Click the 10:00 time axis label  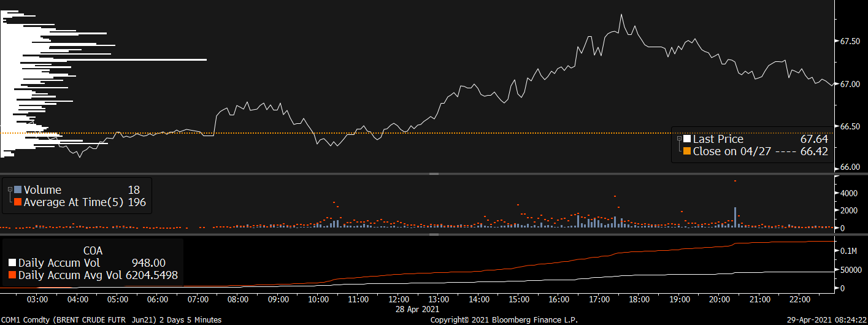coord(318,300)
